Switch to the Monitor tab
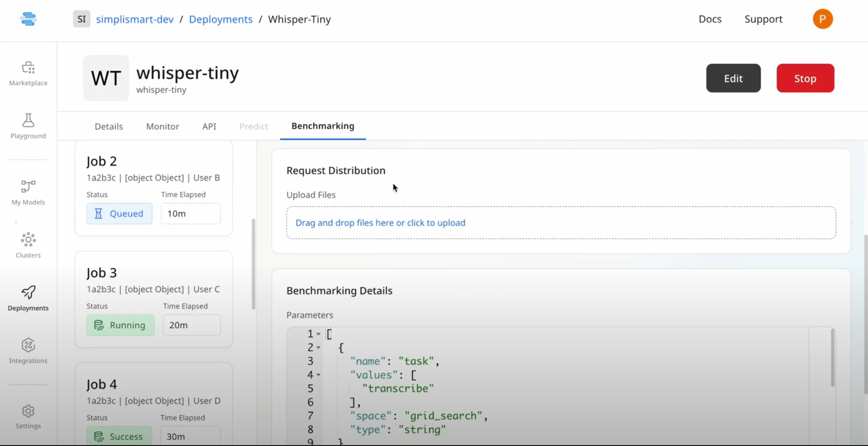This screenshot has width=868, height=446. coord(162,126)
